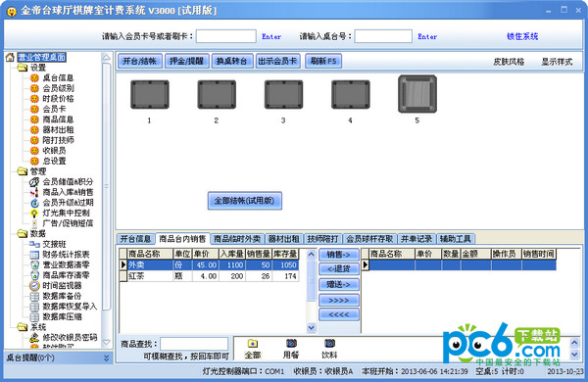Click the >>>> button

tap(339, 301)
